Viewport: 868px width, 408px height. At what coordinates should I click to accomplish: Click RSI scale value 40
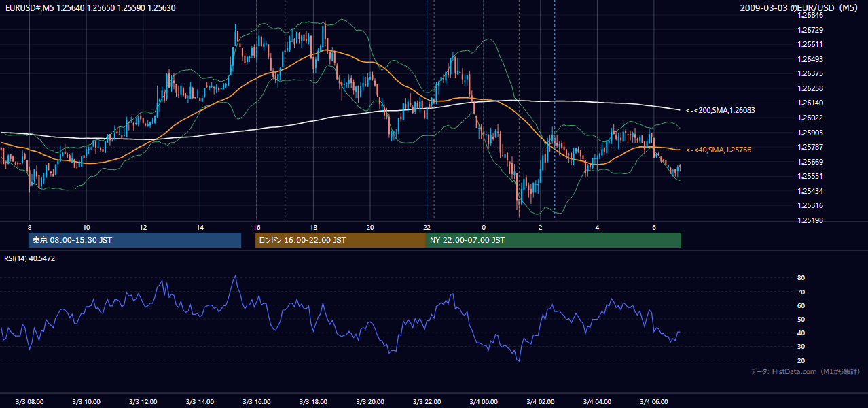pos(801,333)
